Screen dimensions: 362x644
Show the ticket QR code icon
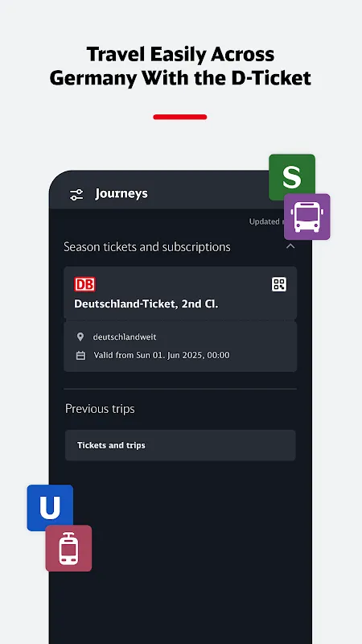coord(279,284)
